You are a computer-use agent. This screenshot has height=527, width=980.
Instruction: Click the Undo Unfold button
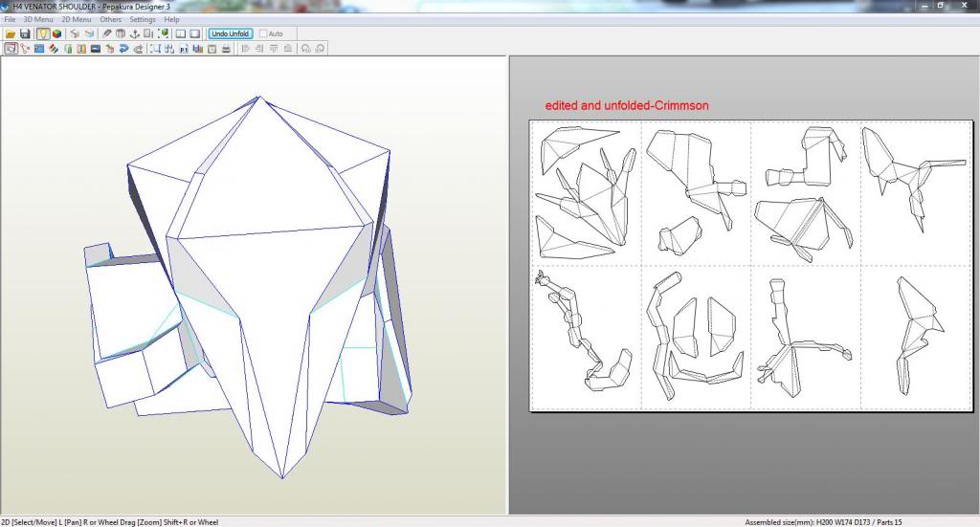(230, 33)
